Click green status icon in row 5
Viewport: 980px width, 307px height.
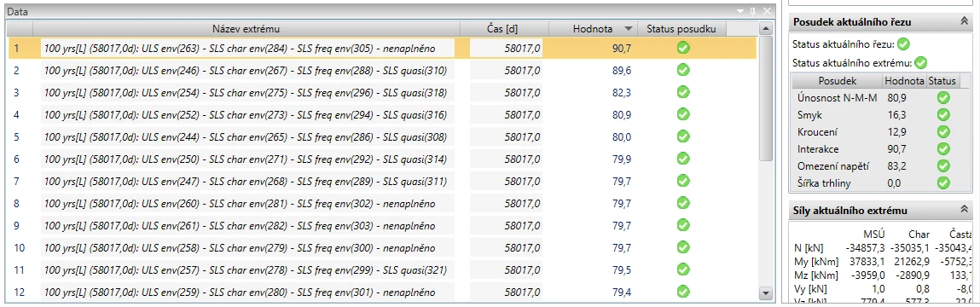pyautogui.click(x=683, y=137)
